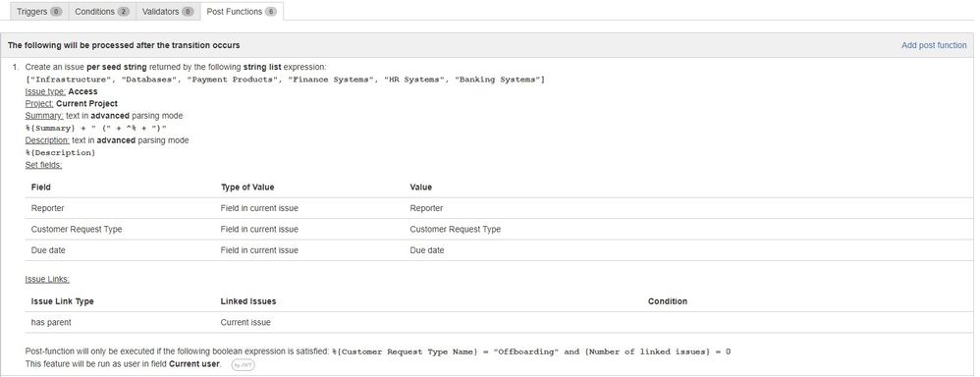
Task: Click the boolean expression condition text
Action: [x=531, y=352]
